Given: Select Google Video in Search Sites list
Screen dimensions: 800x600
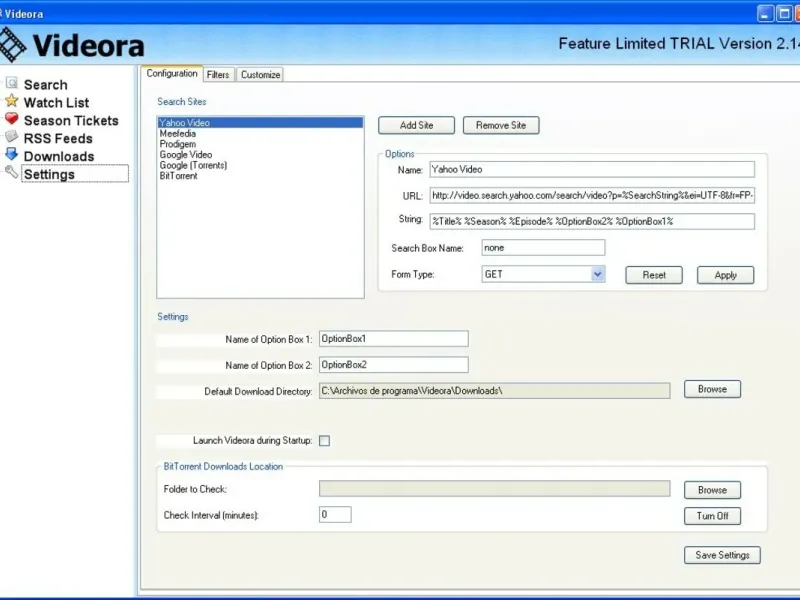Looking at the screenshot, I should 260,155.
